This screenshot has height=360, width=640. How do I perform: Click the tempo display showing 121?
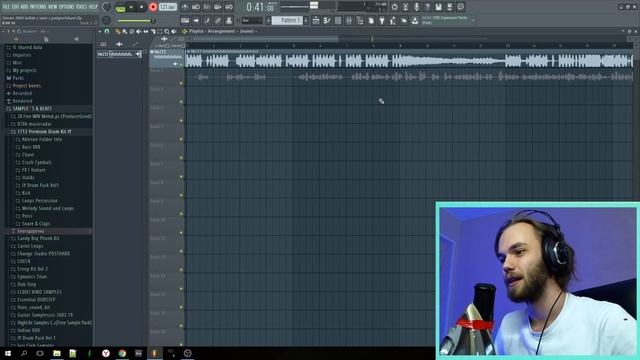pyautogui.click(x=167, y=7)
